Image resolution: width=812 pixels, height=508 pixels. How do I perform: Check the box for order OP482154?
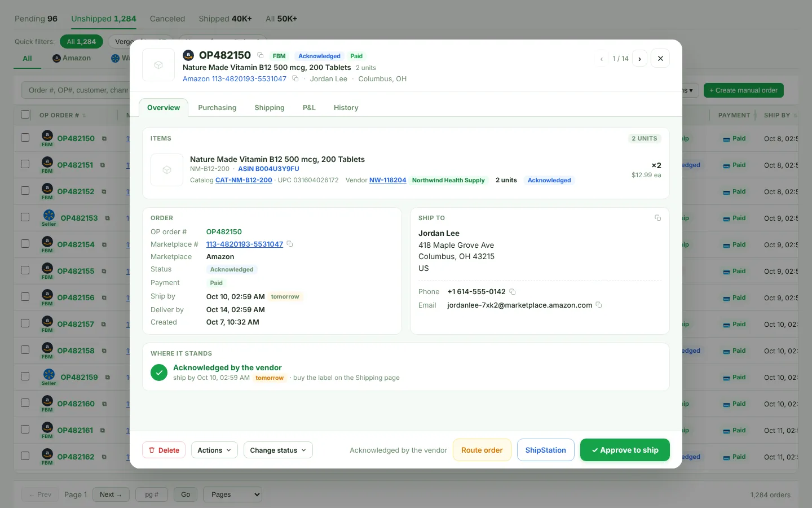25,243
